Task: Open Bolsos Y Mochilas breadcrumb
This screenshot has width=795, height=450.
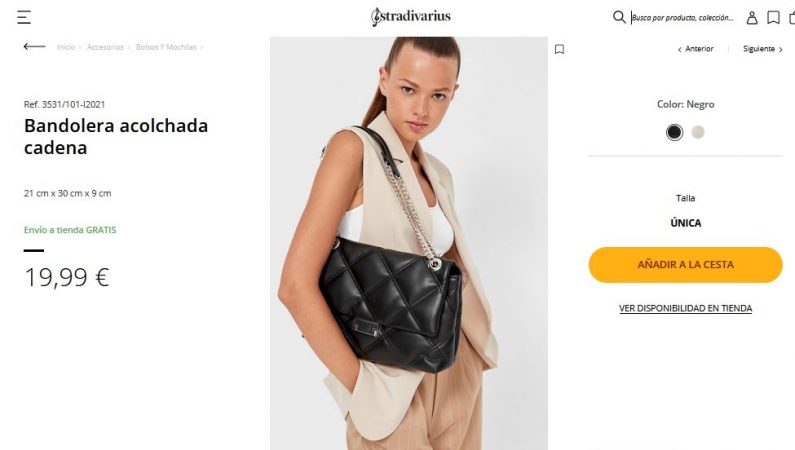Action: [x=166, y=47]
